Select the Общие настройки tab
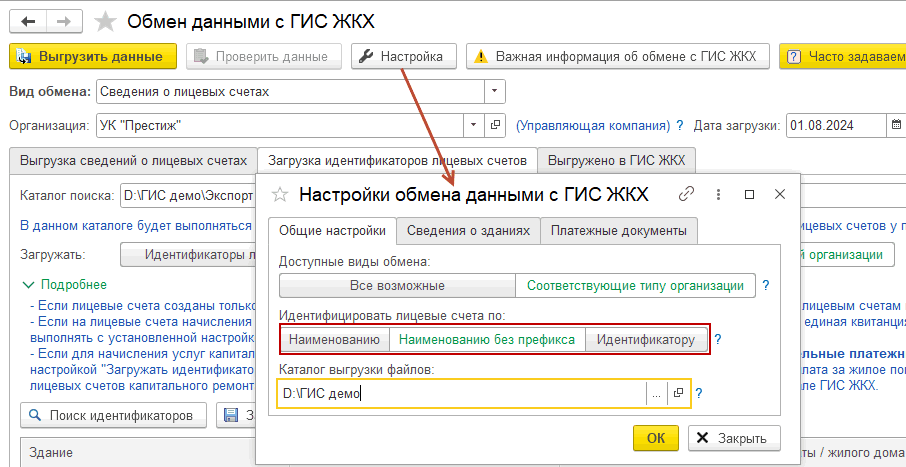The image size is (906, 467). 332,231
